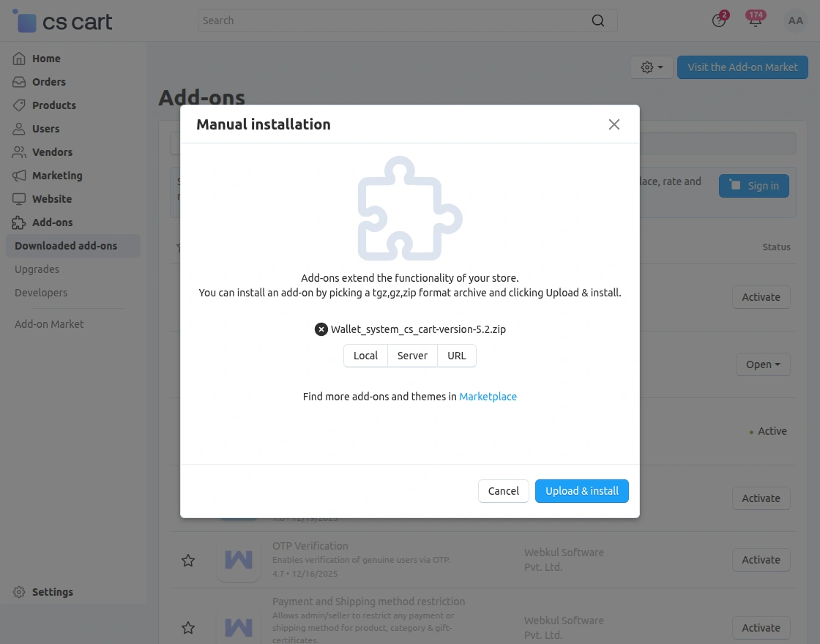Image resolution: width=820 pixels, height=644 pixels.
Task: Expand the Open dropdown in the add-on list
Action: tap(763, 364)
